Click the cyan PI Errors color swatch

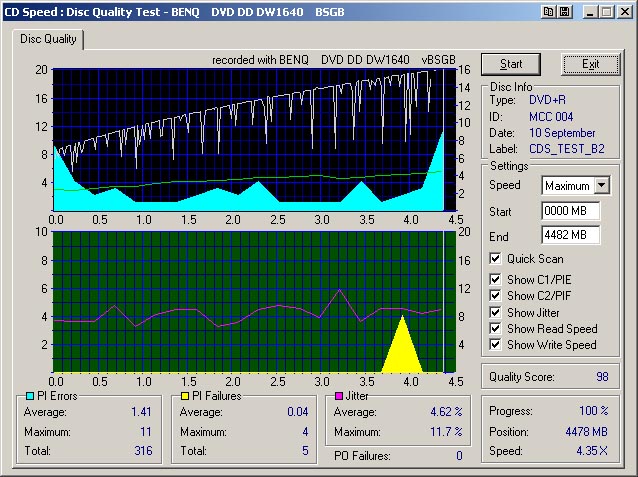[x=30, y=396]
